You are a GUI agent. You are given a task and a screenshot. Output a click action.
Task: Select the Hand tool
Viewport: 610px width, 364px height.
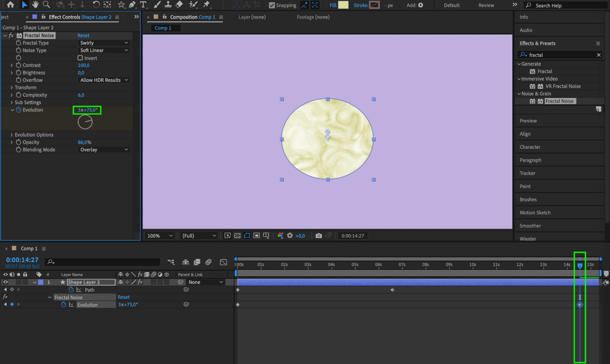35,5
